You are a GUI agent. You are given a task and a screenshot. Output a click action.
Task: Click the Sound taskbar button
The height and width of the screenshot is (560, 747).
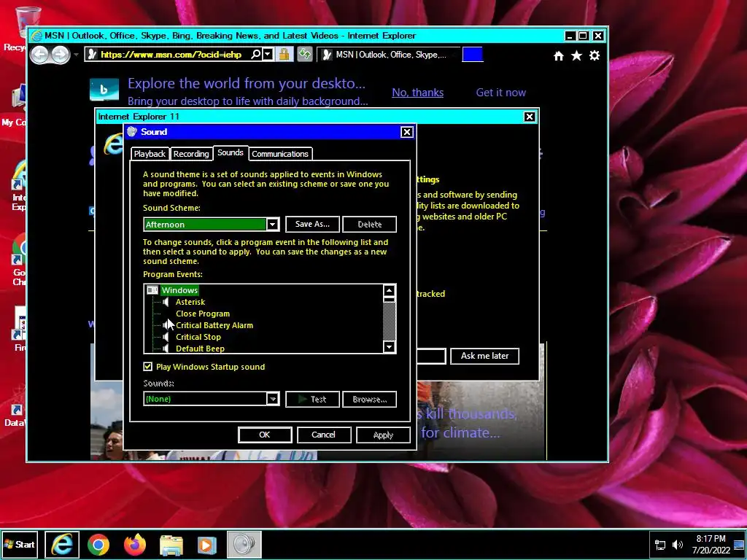click(x=244, y=544)
